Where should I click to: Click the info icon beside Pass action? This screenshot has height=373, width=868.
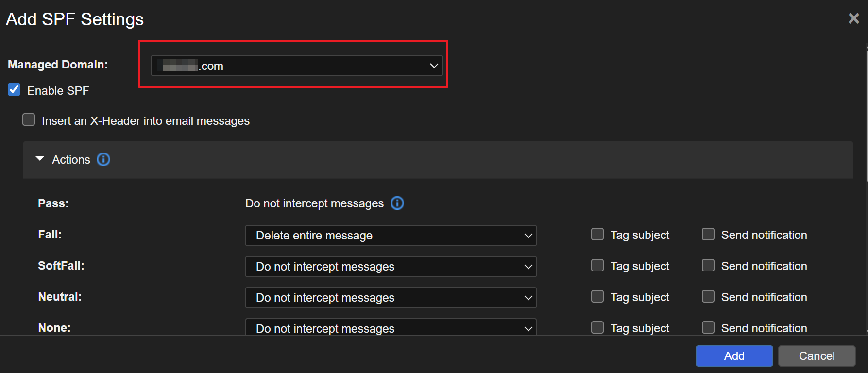coord(397,203)
